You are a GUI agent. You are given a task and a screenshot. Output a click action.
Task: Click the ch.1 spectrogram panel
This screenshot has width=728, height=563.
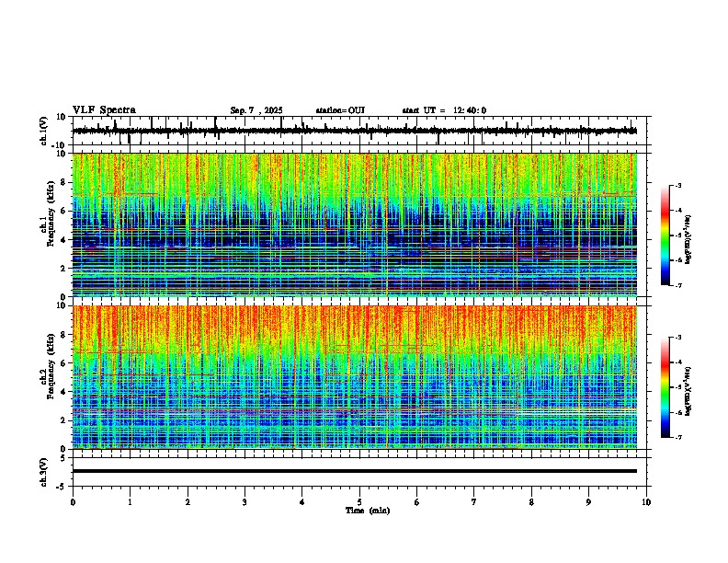(355, 224)
